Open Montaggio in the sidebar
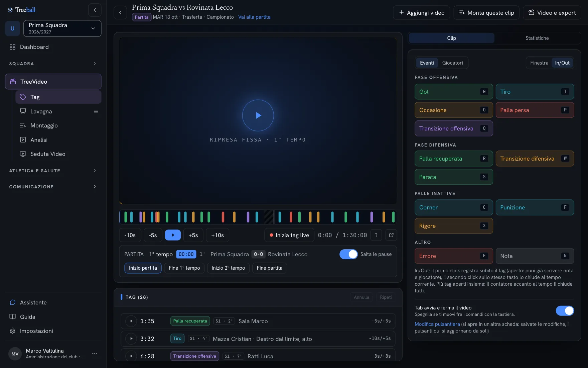 click(58, 125)
